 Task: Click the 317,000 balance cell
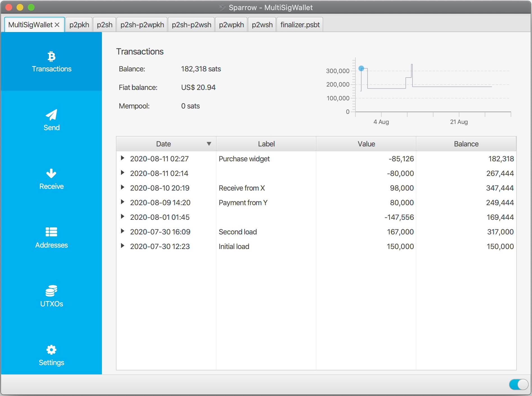tap(466, 232)
